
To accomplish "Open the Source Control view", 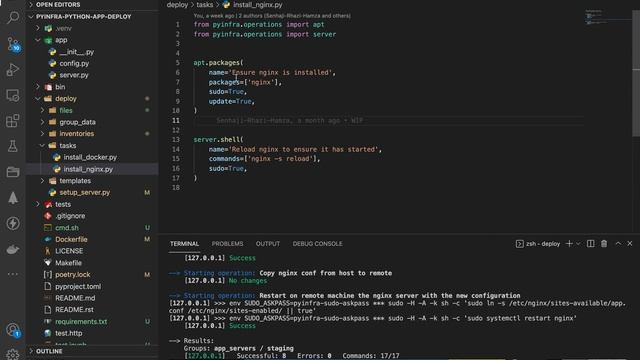I will pyautogui.click(x=13, y=44).
